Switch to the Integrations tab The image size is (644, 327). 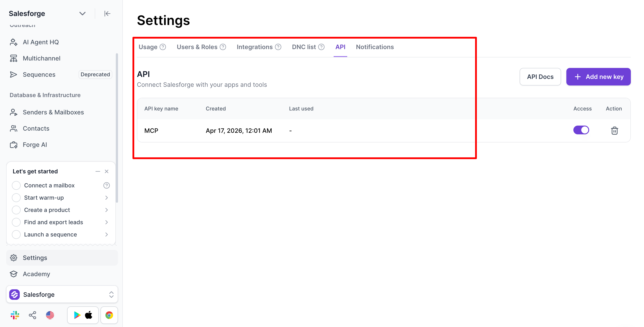[x=254, y=47]
